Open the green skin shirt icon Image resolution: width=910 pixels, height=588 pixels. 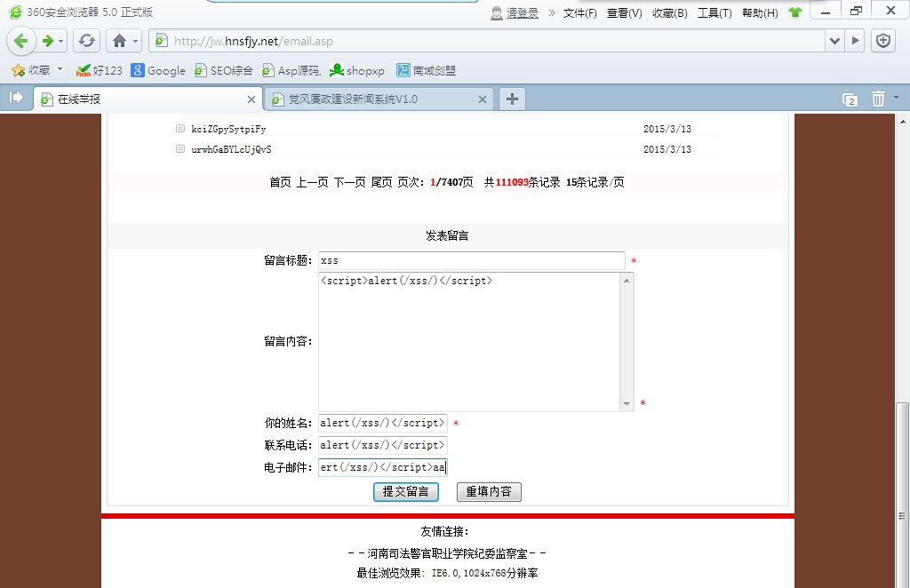coord(795,12)
